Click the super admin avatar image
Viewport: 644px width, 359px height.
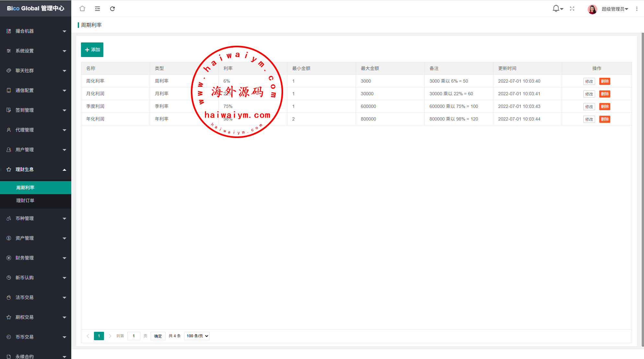coord(592,9)
